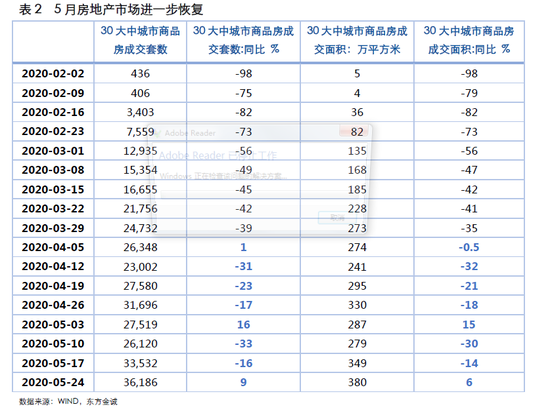Image resolution: width=550 pixels, height=415 pixels.
Task: Select the date cell 2020-04-26
Action: click(53, 305)
